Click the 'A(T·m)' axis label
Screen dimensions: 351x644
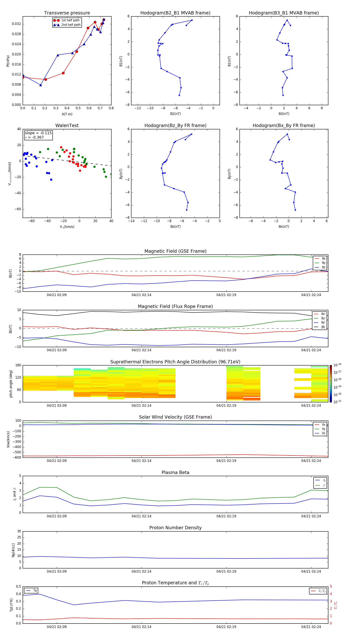(x=67, y=114)
